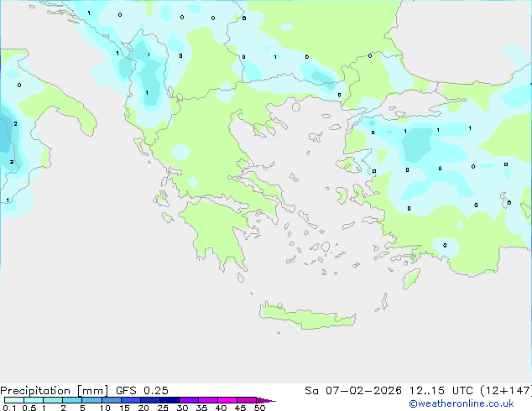Screen dimensions: 532x411
Task: Select the 30–35 mm purple legend box
Action: coord(188,400)
